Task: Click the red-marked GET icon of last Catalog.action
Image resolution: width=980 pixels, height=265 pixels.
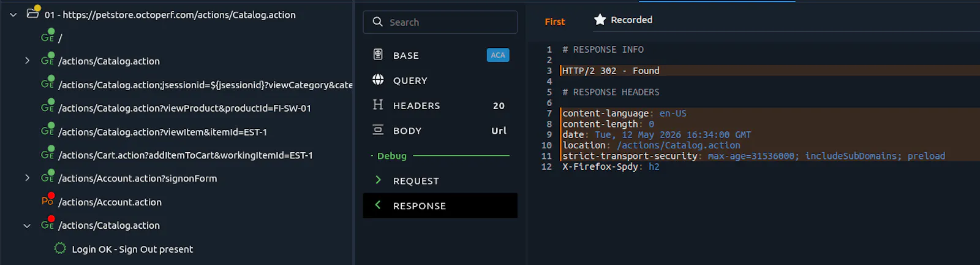Action: coord(47,225)
